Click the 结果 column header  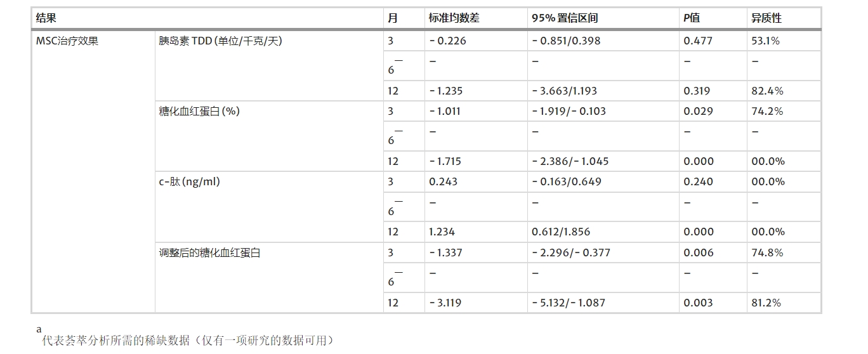[46, 18]
